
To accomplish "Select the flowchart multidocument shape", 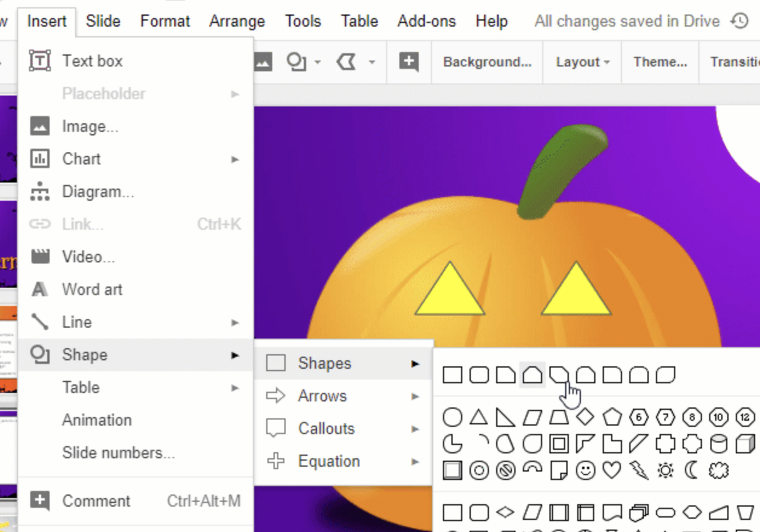I will [639, 513].
